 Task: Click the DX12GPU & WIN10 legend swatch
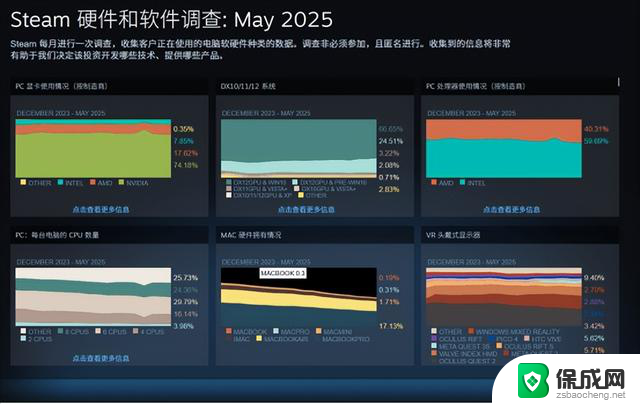(x=229, y=182)
